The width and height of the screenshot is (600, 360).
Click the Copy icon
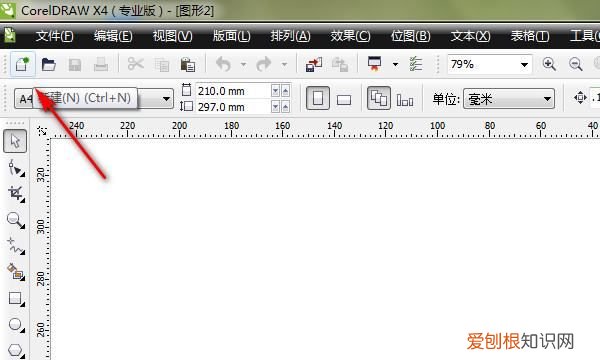coord(162,65)
